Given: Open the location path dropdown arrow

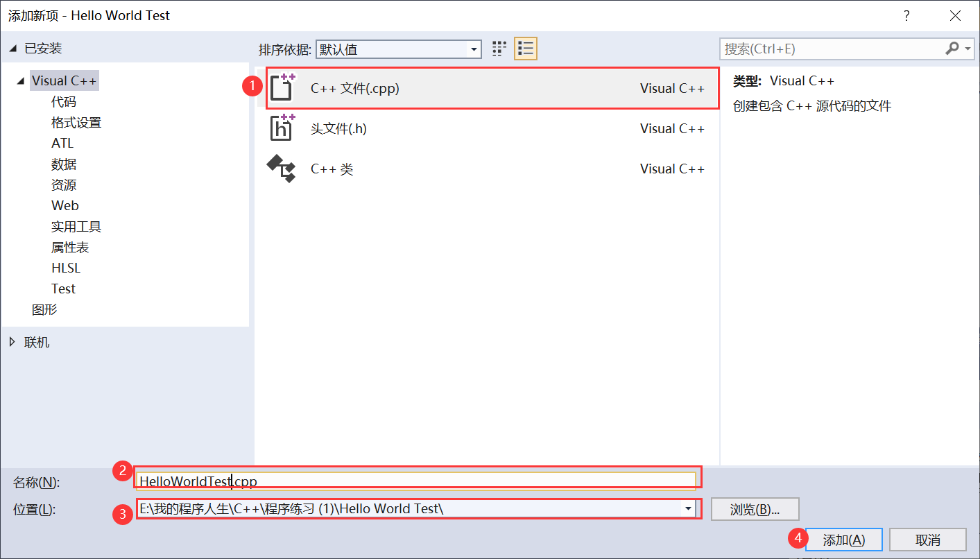Looking at the screenshot, I should [x=688, y=509].
